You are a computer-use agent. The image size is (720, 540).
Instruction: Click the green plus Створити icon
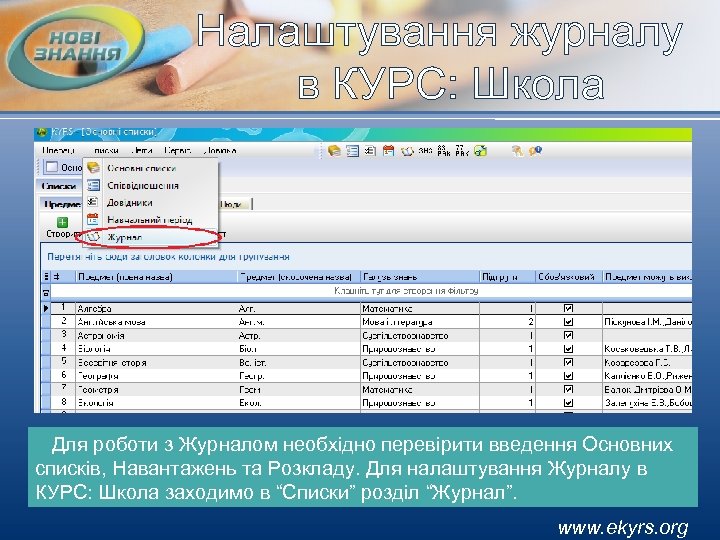62,223
